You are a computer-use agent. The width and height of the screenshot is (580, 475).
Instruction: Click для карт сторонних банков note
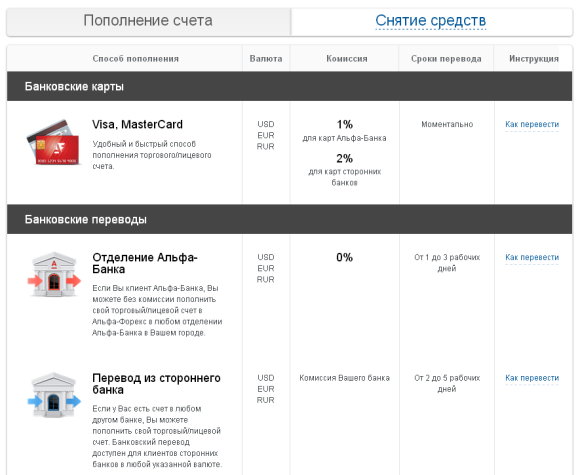(344, 177)
